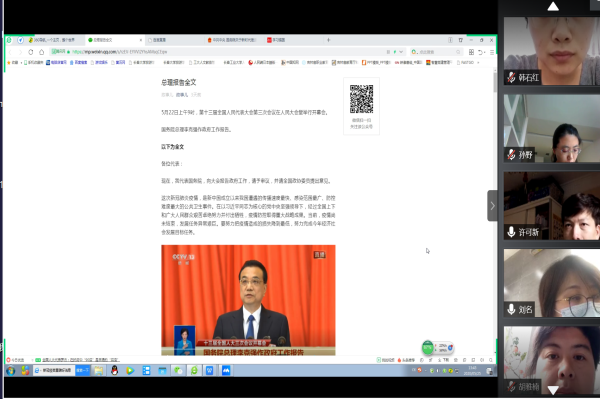Open the new tab plus button

click(328, 40)
